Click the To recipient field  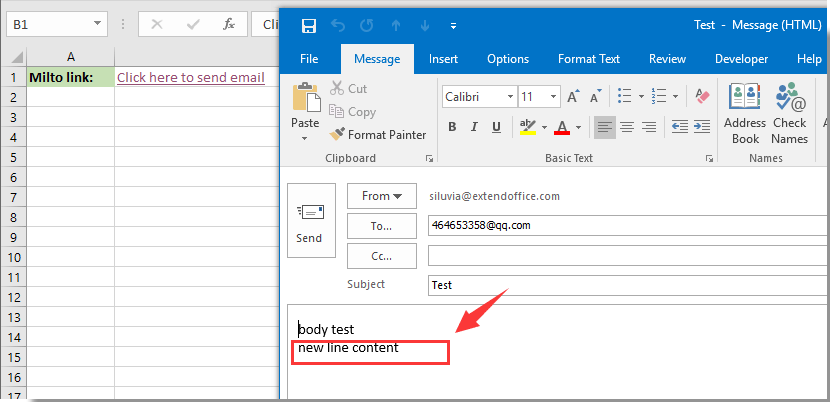[628, 226]
